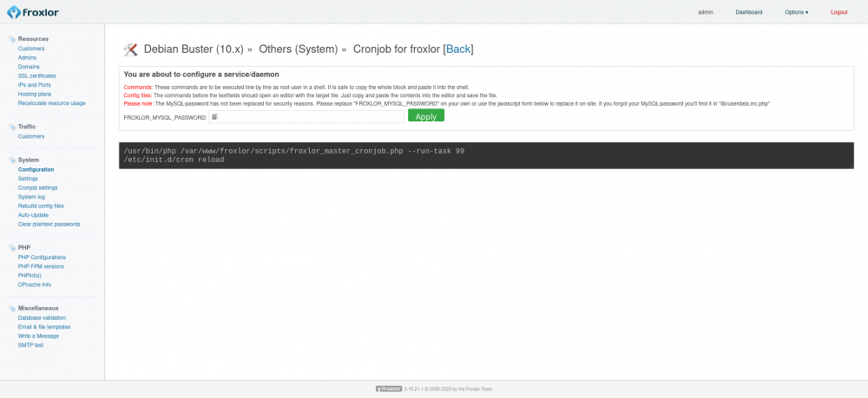Focus the FROXLOR_MYSQL_PASSWORD input field
The image size is (868, 398).
click(306, 117)
